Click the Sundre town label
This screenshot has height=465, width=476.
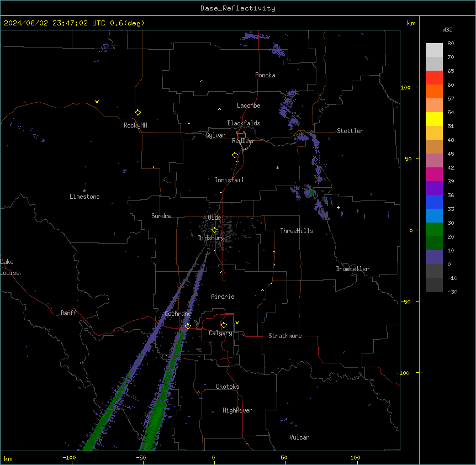161,216
